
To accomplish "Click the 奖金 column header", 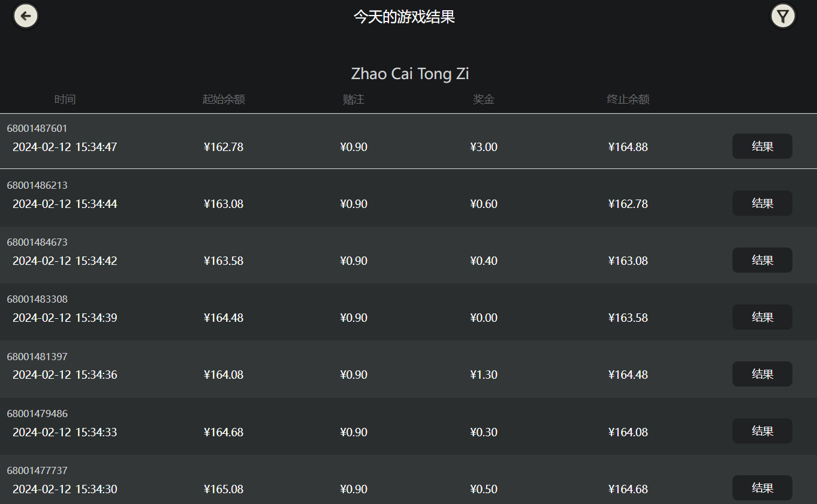I will [x=484, y=99].
